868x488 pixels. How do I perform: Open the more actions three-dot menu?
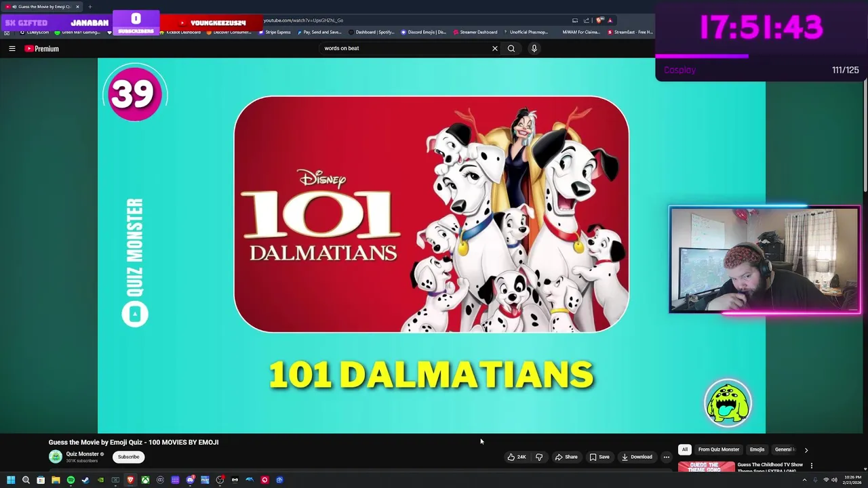point(667,457)
